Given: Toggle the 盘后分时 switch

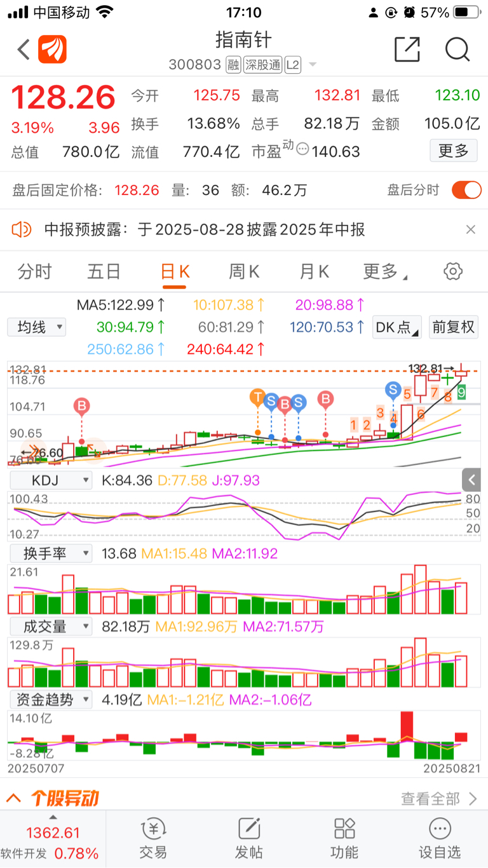Looking at the screenshot, I should [x=467, y=189].
